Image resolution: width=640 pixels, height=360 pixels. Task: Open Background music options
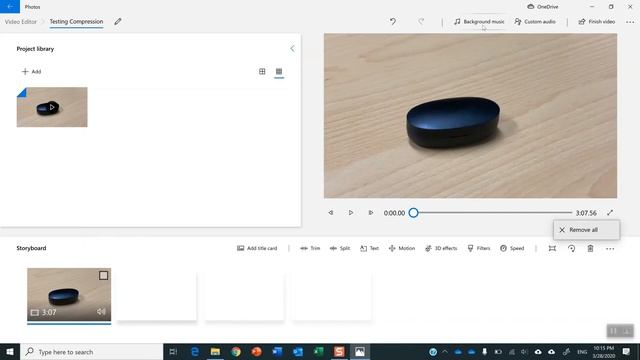[479, 22]
